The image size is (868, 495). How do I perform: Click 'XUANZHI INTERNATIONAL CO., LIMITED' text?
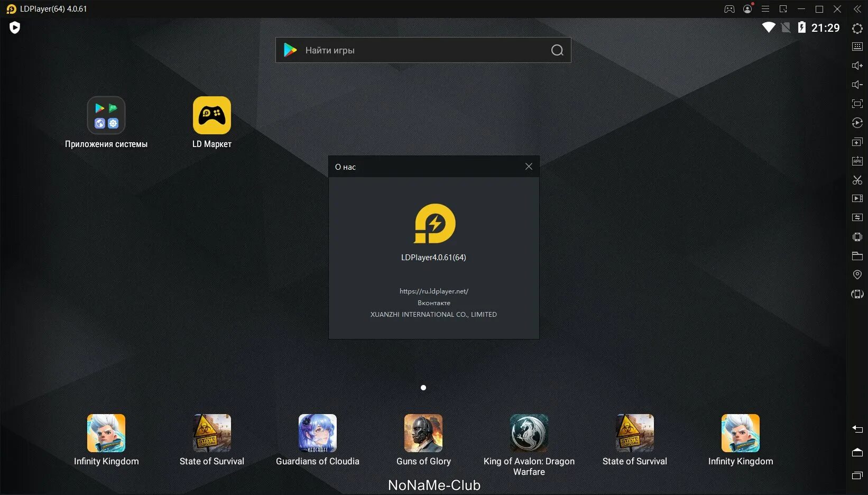pos(433,315)
